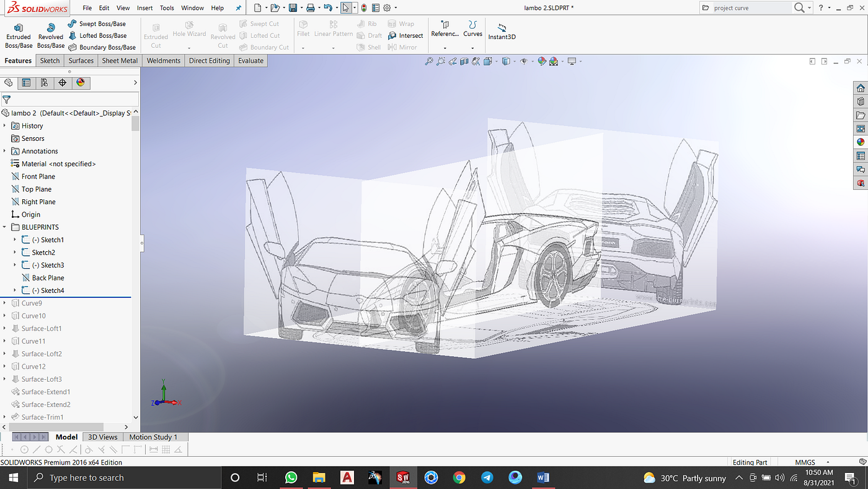Click the Edit Appearance color ball icon
868x489 pixels.
click(x=542, y=61)
